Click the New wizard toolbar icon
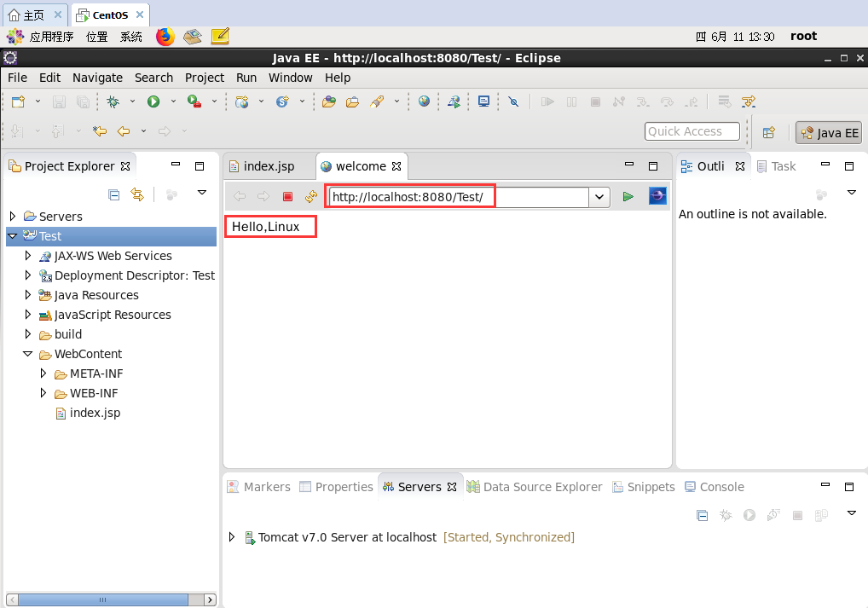 pos(18,101)
